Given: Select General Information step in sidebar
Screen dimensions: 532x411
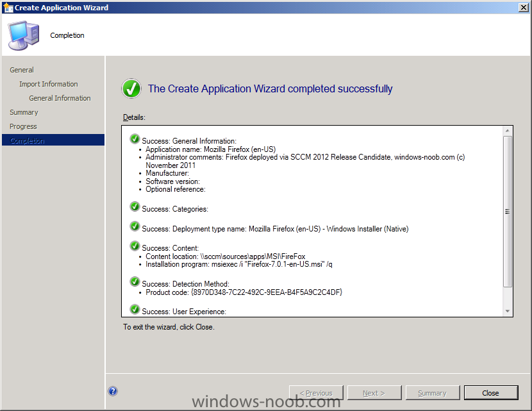Looking at the screenshot, I should coord(60,98).
